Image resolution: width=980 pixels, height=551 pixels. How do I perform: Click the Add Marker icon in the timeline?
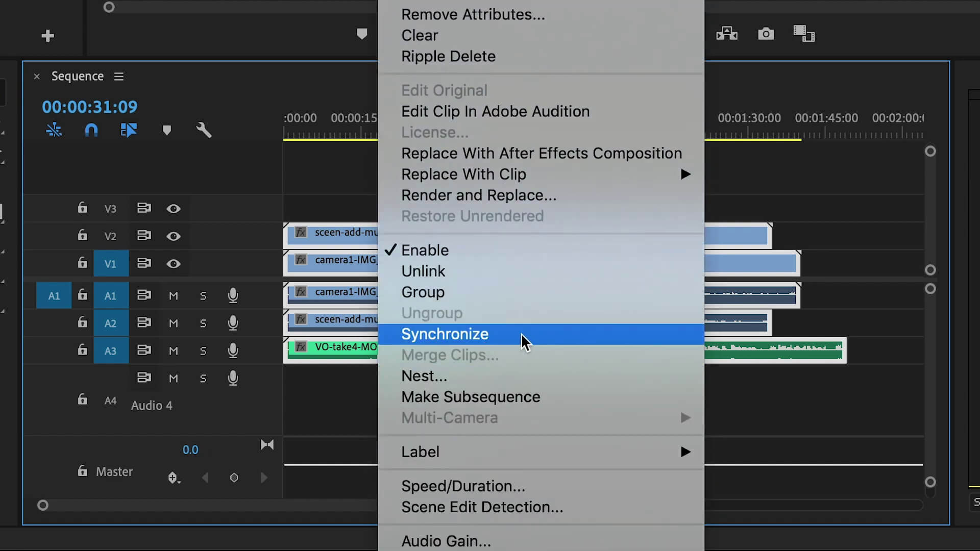click(x=166, y=130)
